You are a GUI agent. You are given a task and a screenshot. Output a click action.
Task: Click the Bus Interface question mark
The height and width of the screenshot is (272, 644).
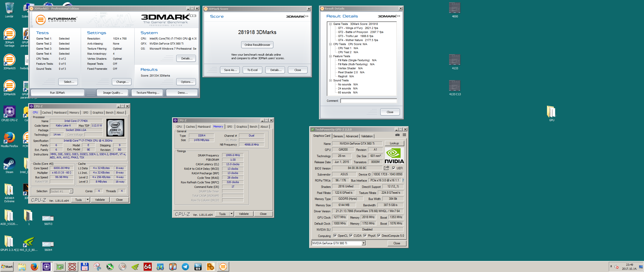click(403, 180)
